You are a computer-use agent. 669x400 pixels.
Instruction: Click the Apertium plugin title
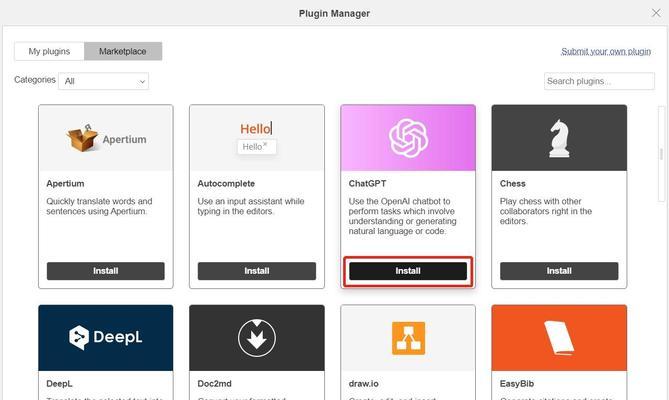point(65,183)
